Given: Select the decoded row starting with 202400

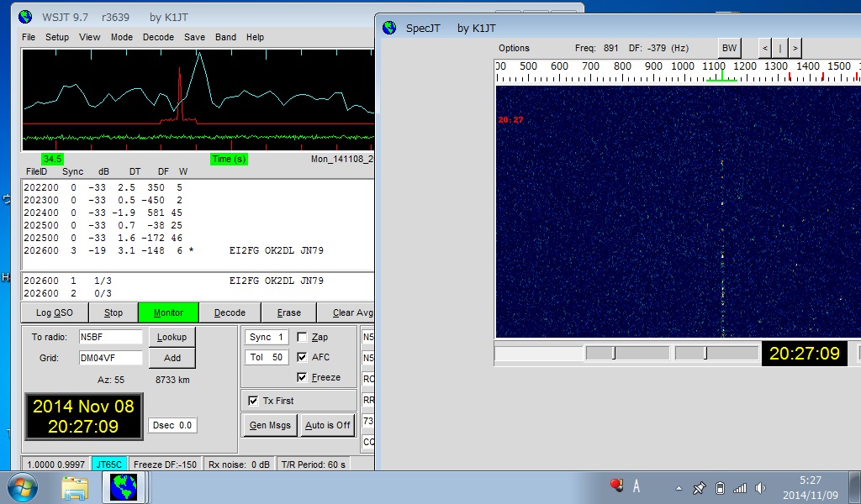Looking at the screenshot, I should 103,213.
